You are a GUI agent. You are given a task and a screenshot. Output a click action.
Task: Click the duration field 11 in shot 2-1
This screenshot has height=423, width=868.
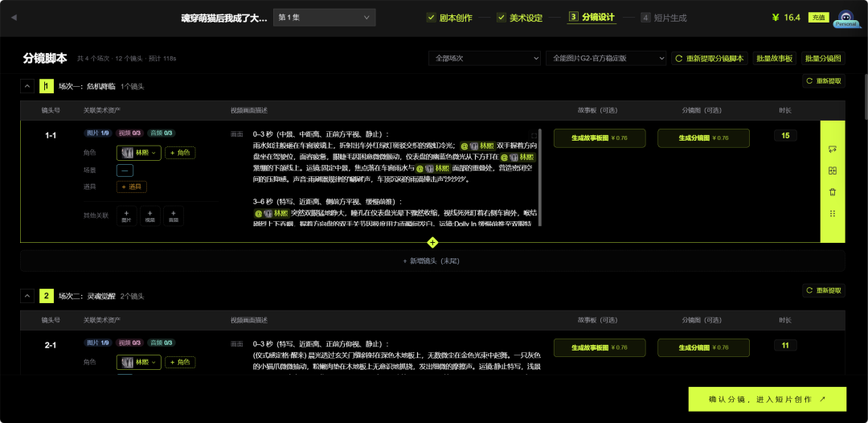click(785, 345)
